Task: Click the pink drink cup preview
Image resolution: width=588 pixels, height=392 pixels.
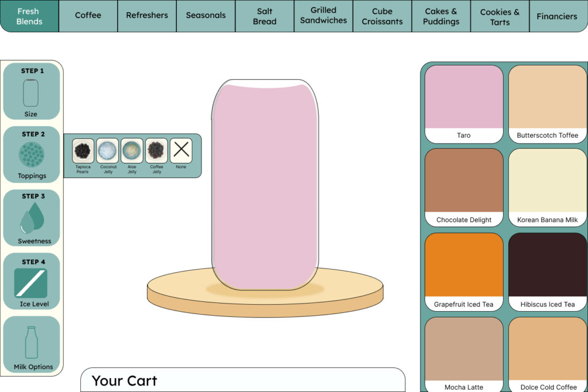Action: (x=265, y=185)
